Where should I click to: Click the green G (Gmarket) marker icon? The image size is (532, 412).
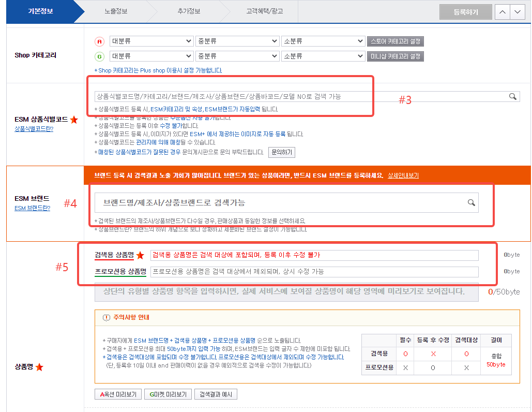click(x=99, y=56)
